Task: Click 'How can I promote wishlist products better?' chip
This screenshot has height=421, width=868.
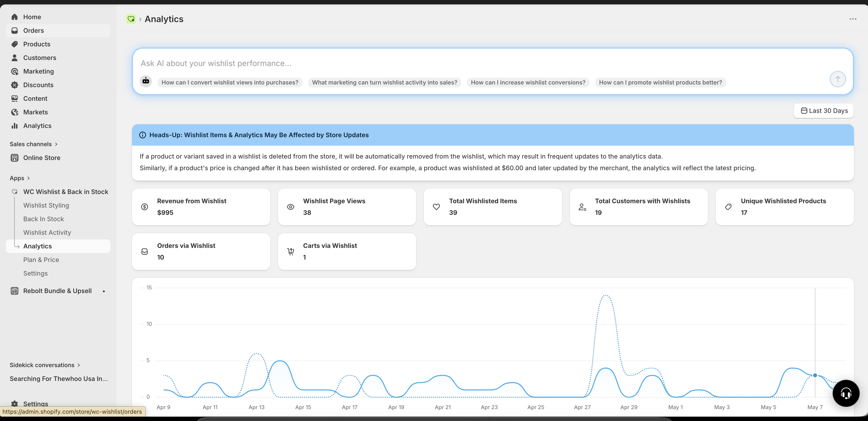Action: 660,82
